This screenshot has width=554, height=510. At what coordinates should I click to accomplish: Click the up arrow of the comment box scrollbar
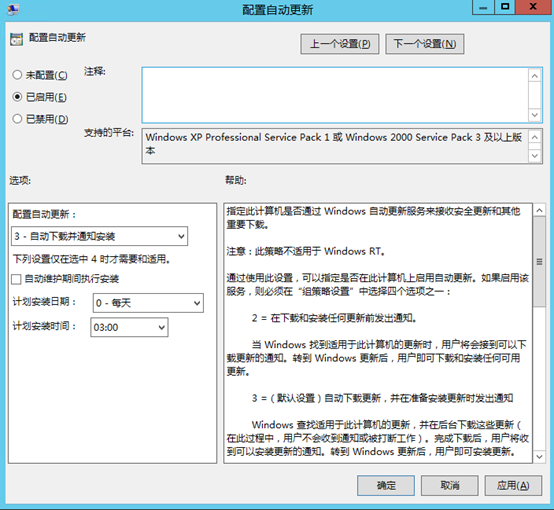(535, 76)
